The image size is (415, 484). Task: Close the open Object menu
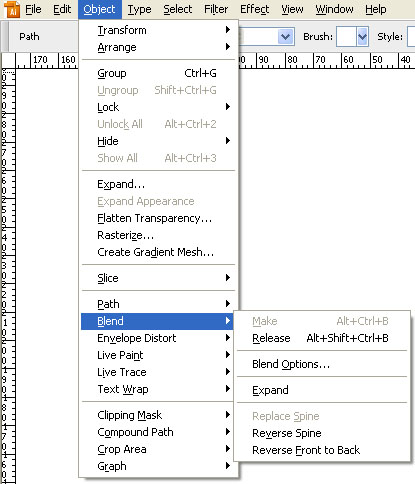(x=100, y=9)
